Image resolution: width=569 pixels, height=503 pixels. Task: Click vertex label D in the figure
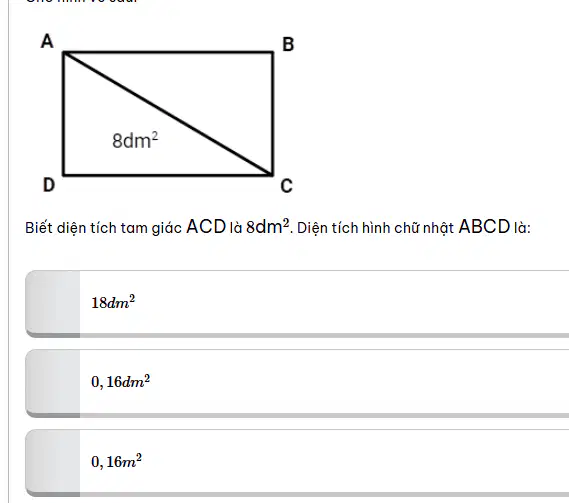[49, 185]
